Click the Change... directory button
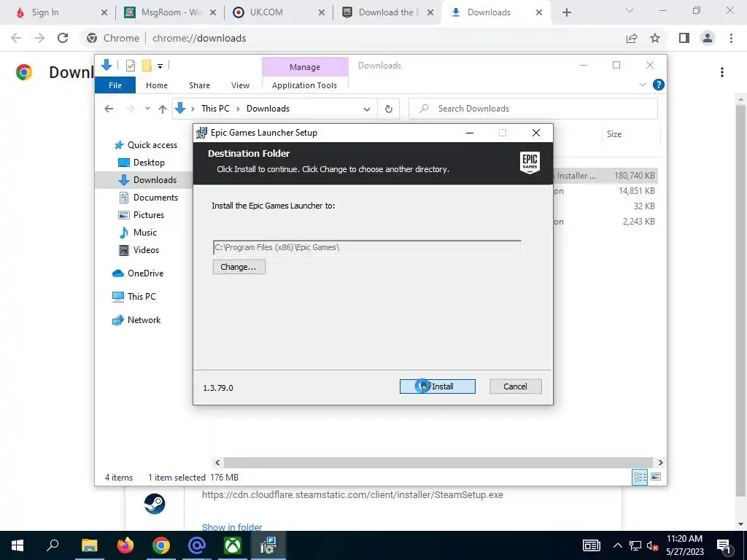The image size is (747, 560). point(239,267)
